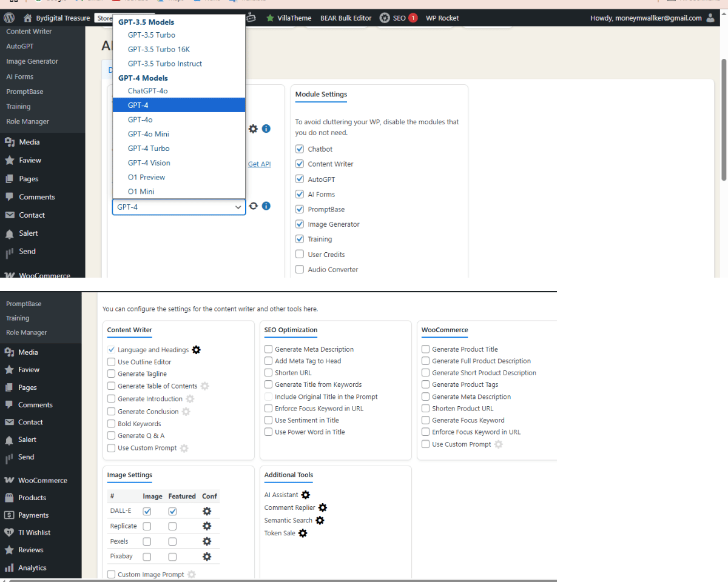Check Add Meta Tag to Head

268,361
